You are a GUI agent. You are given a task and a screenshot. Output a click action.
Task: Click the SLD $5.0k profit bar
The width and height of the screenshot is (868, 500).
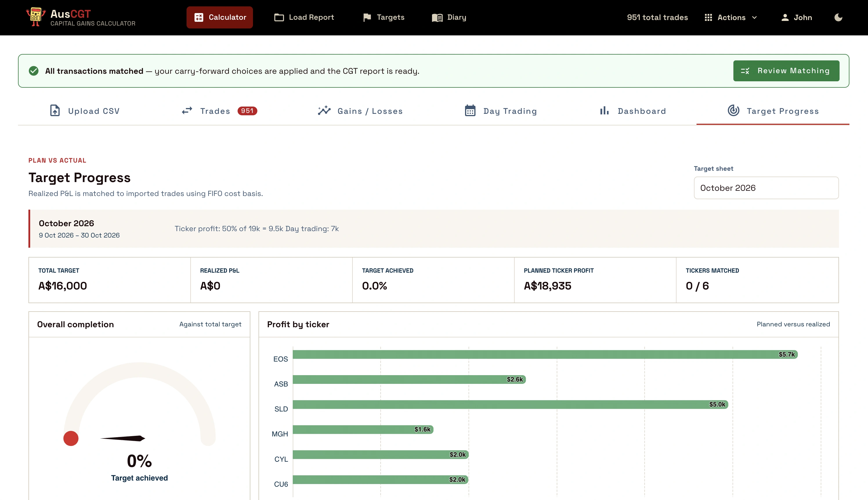pos(511,404)
